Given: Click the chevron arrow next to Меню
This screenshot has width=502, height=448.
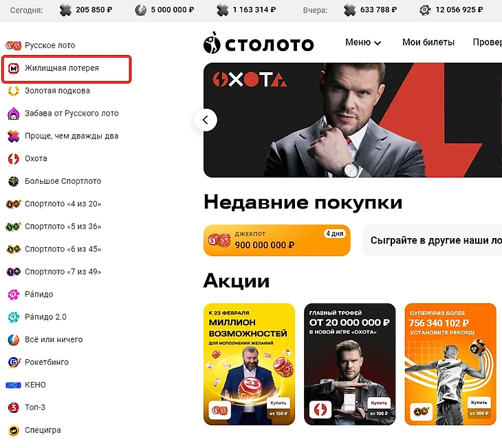Looking at the screenshot, I should (378, 43).
